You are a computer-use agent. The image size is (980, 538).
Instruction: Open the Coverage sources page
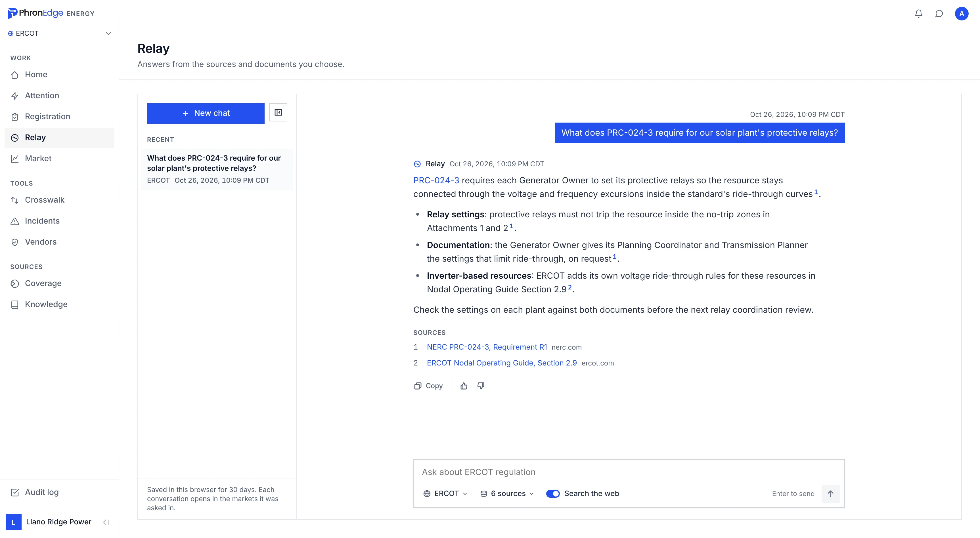(59, 283)
